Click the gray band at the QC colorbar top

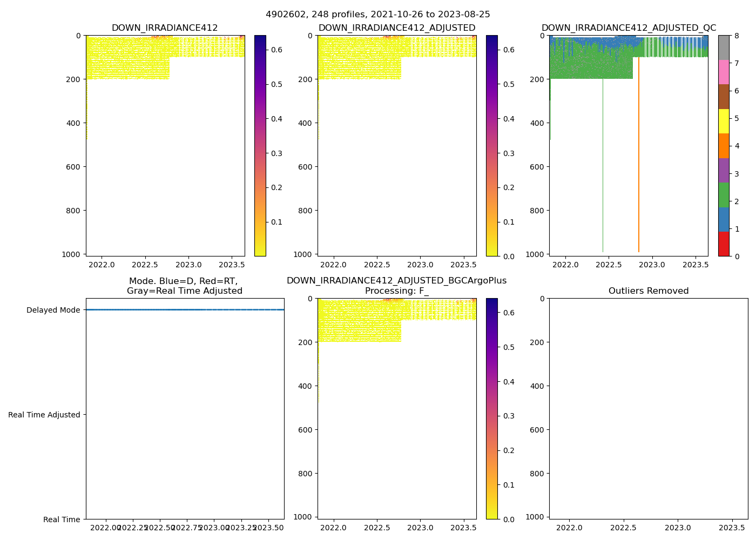tap(724, 48)
